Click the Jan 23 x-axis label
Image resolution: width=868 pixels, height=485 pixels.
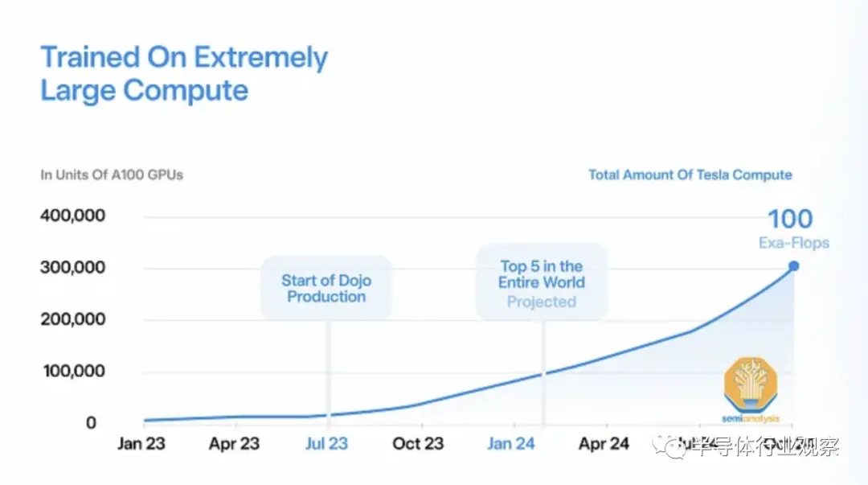click(x=141, y=444)
